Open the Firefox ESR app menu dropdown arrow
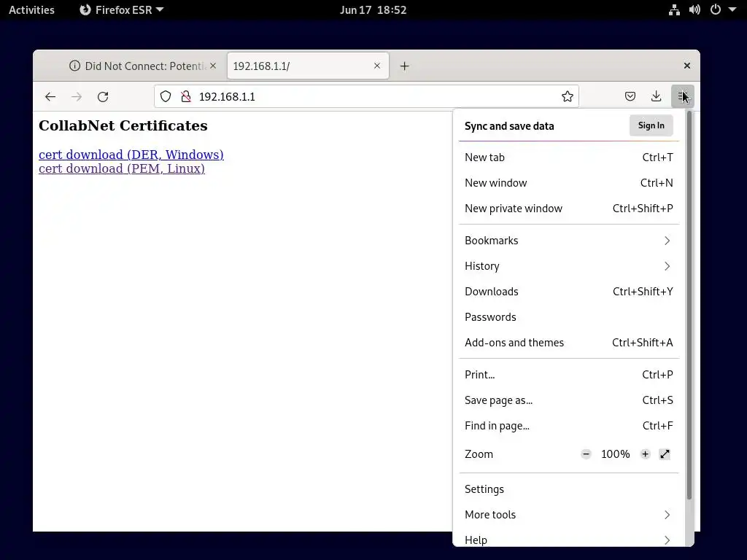This screenshot has height=560, width=747. pos(160,9)
